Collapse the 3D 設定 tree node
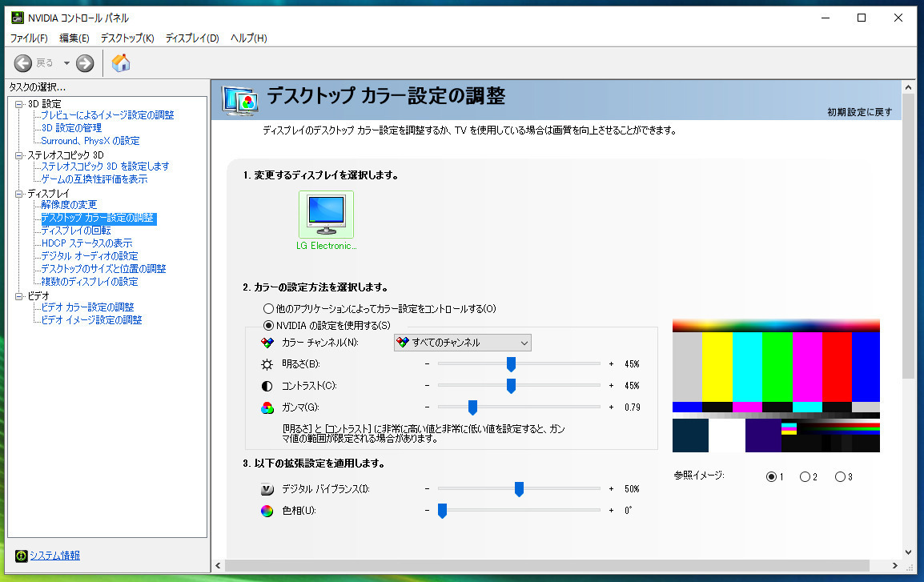The width and height of the screenshot is (924, 582). pos(19,104)
